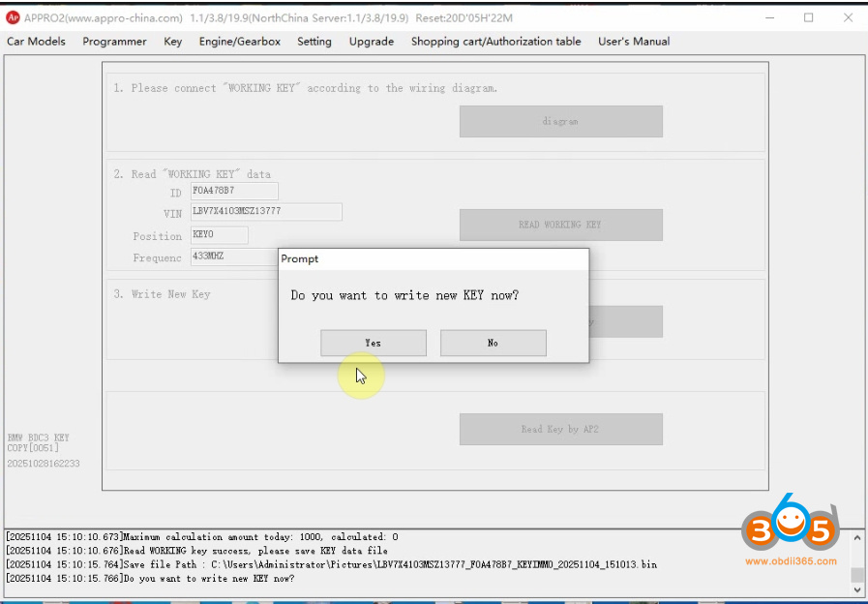Open the Shopping cart/Authorization table page
Screen dimensions: 868x604
(x=495, y=42)
